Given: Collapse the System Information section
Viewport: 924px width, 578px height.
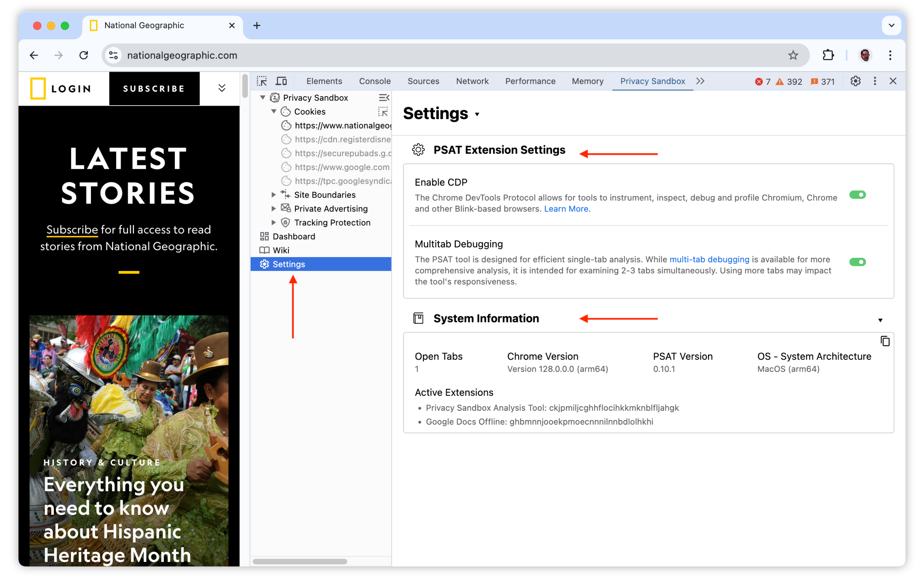Looking at the screenshot, I should pos(880,320).
